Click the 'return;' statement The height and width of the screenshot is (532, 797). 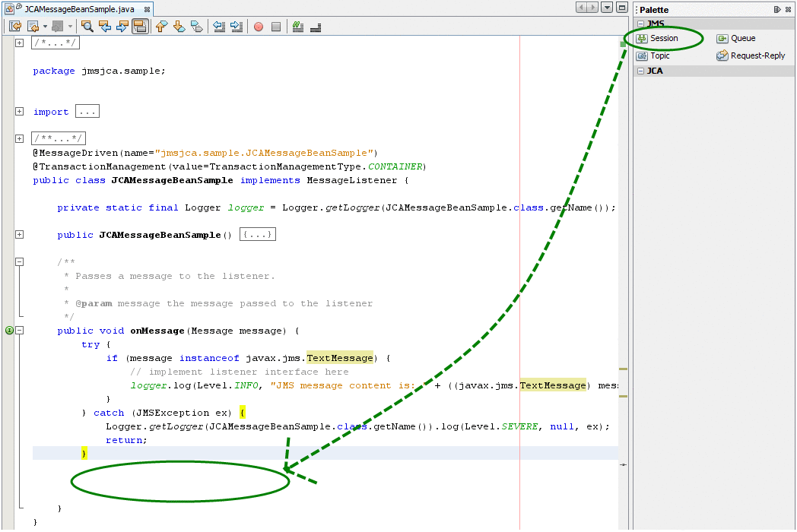(126, 440)
